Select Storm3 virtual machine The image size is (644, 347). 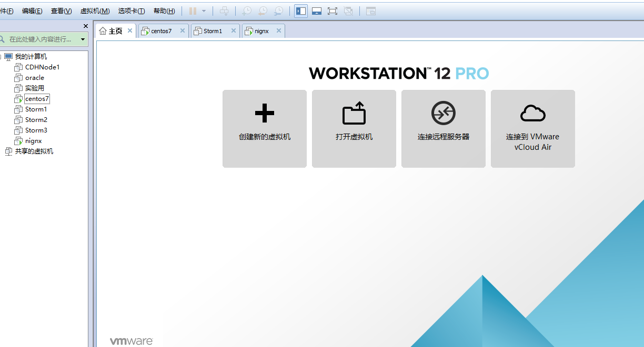[x=36, y=130]
